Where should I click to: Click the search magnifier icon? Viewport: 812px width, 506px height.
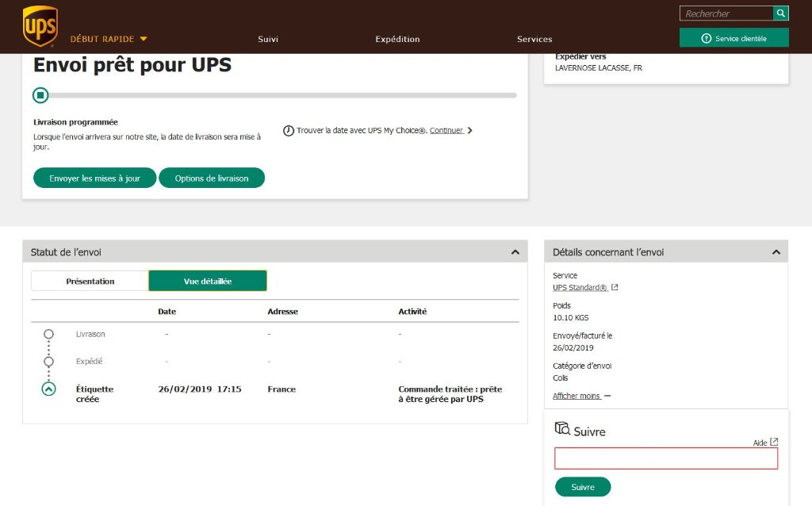click(780, 13)
